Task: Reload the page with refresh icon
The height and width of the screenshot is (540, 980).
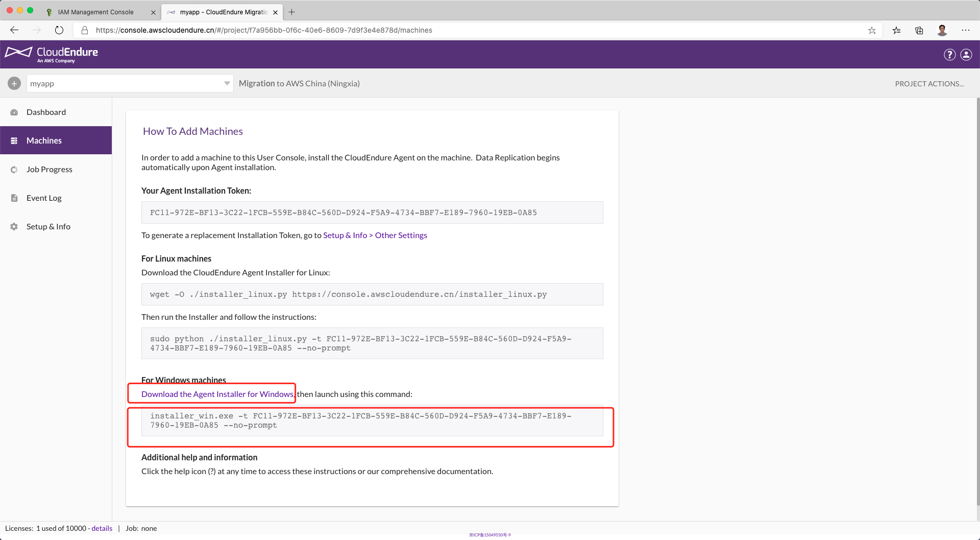Action: (59, 30)
